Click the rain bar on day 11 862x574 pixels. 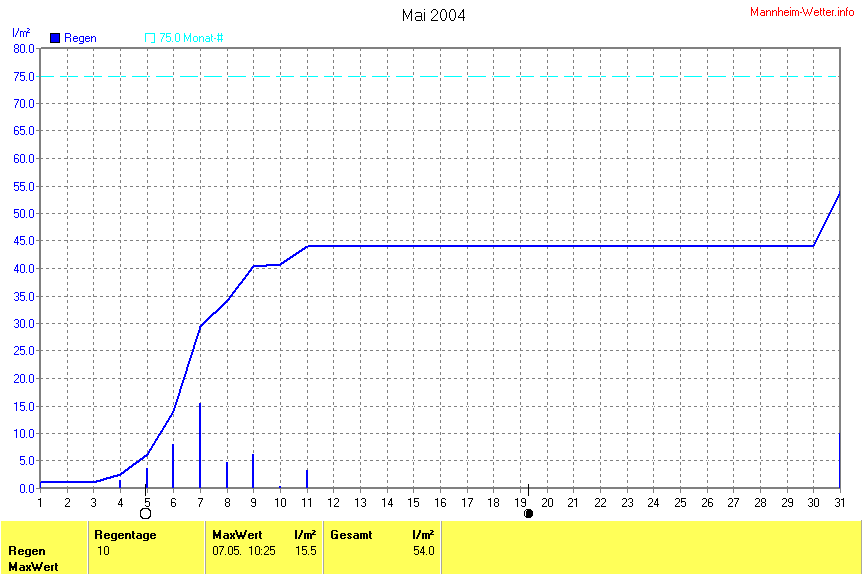point(307,479)
